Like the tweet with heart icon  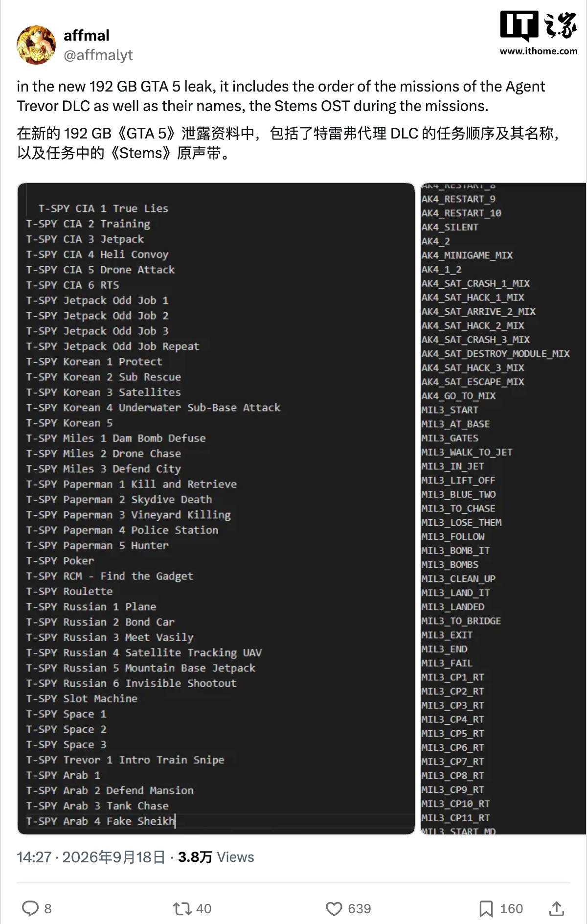[x=334, y=909]
